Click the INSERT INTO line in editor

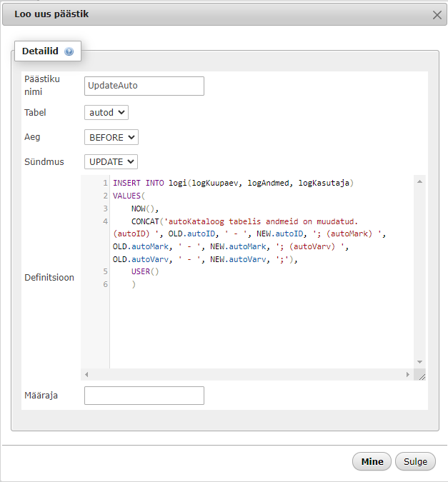(233, 183)
